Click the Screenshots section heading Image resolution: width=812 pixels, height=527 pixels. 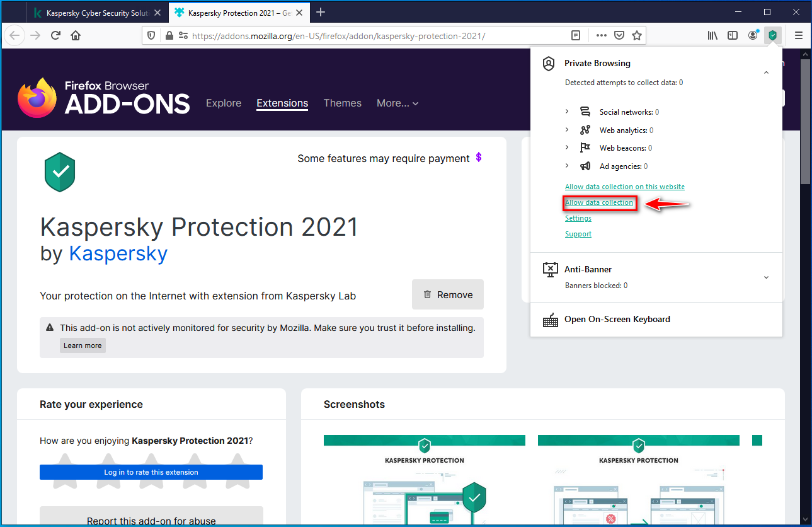(354, 404)
